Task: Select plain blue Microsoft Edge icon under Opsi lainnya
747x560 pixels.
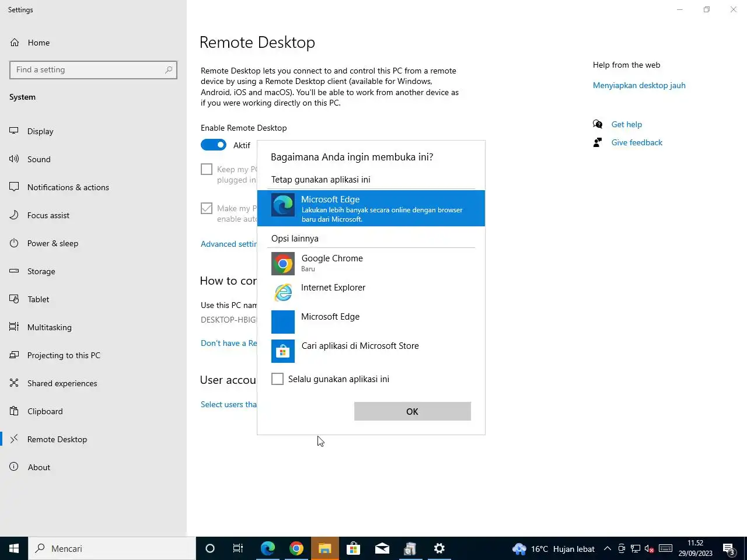Action: [x=283, y=322]
